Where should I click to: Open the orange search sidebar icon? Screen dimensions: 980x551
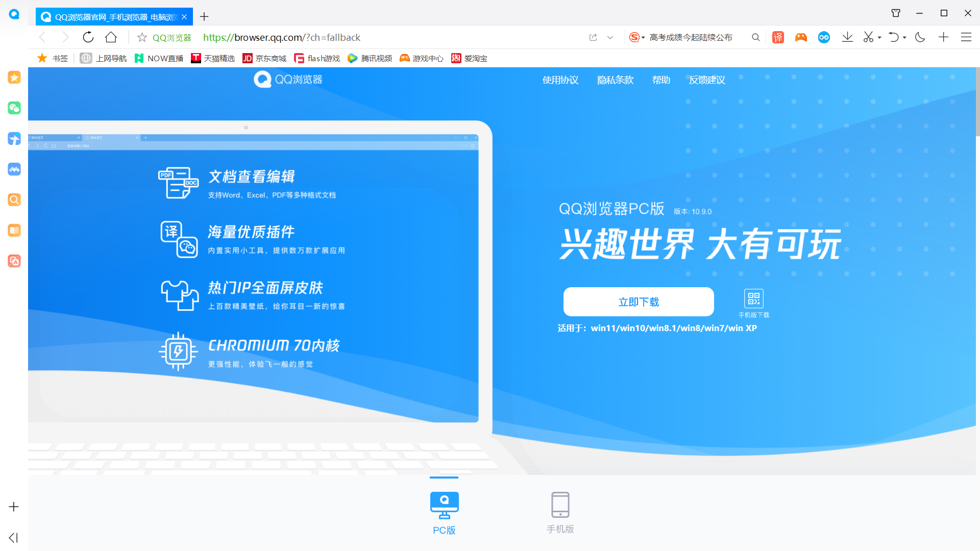click(x=14, y=200)
